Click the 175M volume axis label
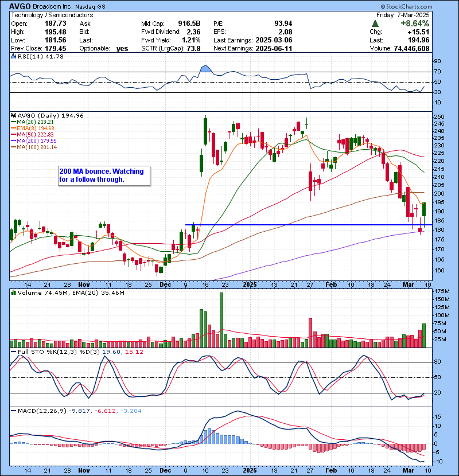Image resolution: width=459 pixels, height=476 pixels. pos(442,291)
